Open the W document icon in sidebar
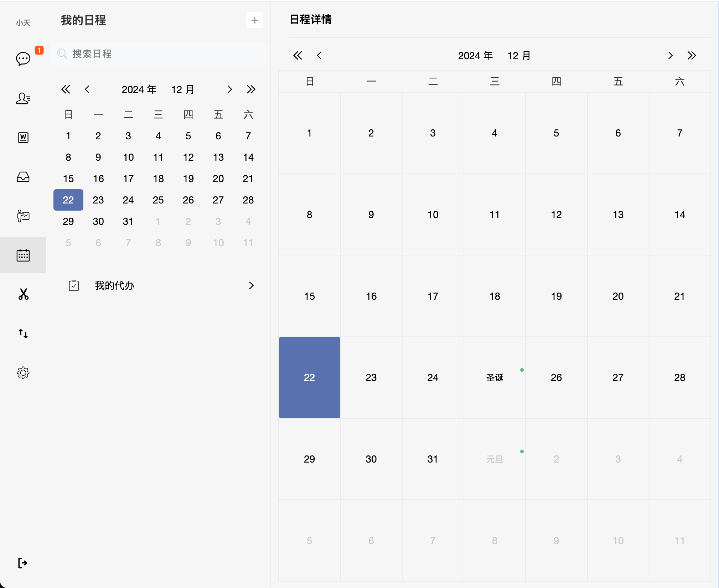719x588 pixels. [23, 137]
